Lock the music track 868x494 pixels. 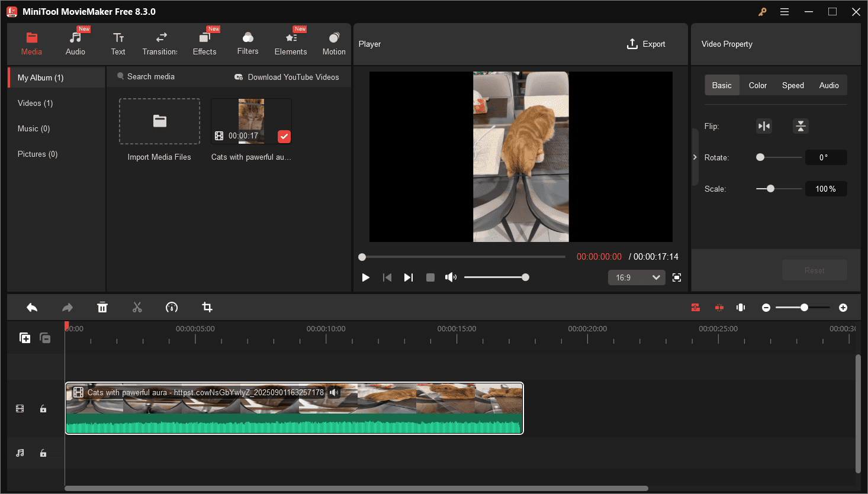tap(43, 453)
